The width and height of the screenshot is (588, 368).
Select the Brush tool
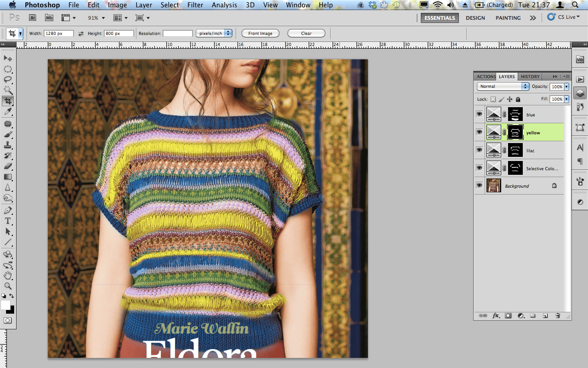point(8,135)
